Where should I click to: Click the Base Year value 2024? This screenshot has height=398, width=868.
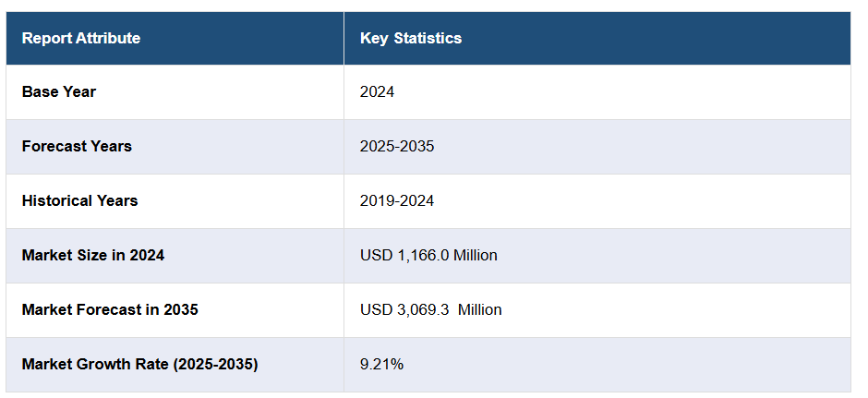click(x=378, y=91)
